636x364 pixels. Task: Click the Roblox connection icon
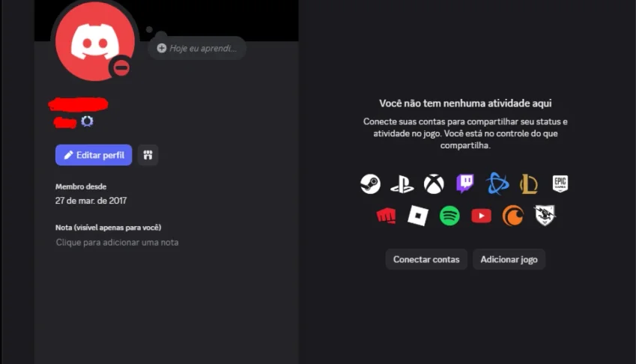[x=418, y=215]
